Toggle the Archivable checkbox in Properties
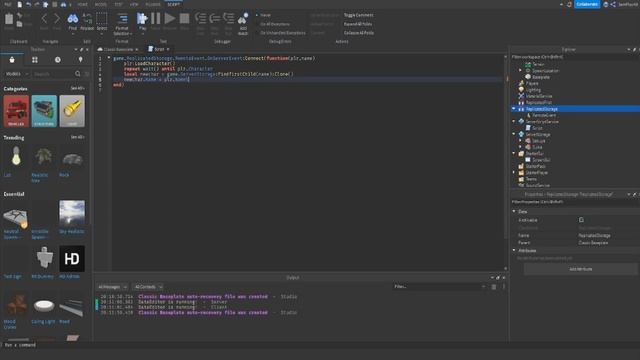640x360 pixels. tap(581, 220)
